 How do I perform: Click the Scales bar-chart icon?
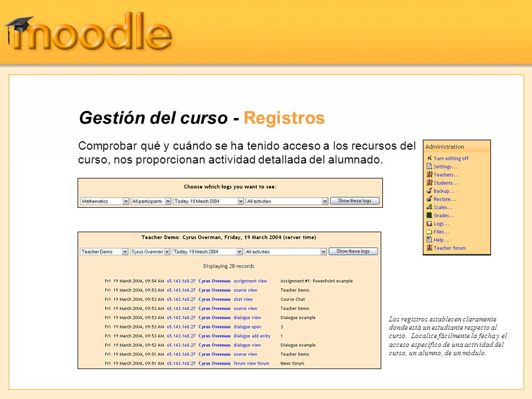[x=429, y=207]
